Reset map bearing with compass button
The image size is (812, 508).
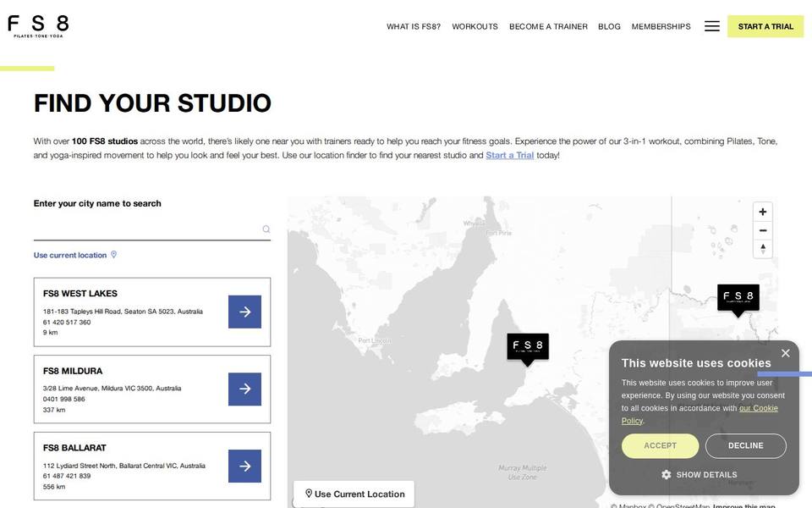point(762,249)
